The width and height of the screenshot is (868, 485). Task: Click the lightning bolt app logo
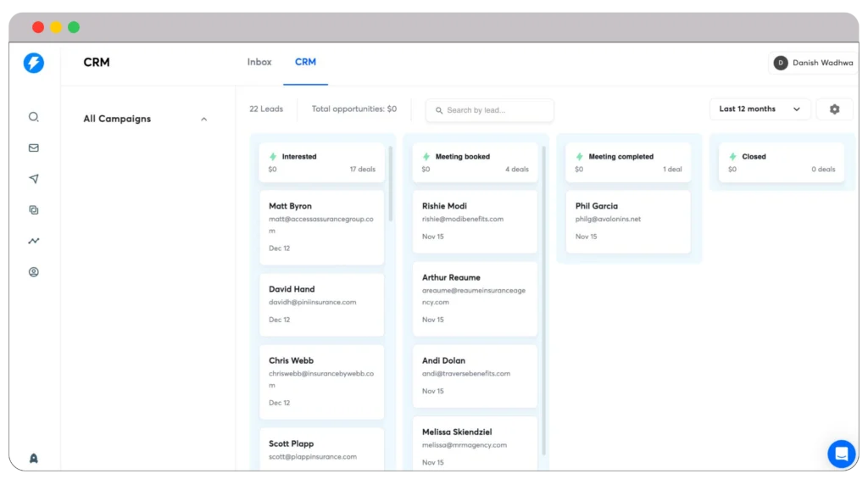34,63
